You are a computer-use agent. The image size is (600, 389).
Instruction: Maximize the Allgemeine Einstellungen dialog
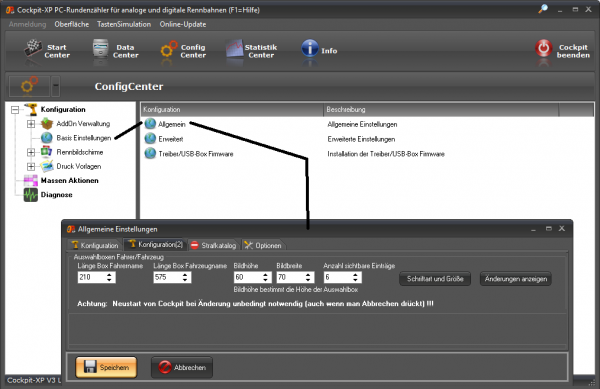click(548, 228)
